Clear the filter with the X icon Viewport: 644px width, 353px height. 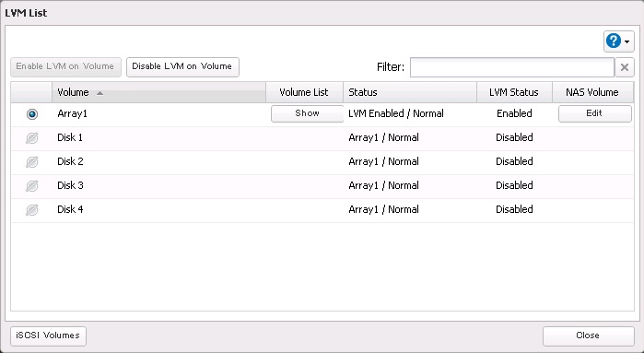click(625, 67)
